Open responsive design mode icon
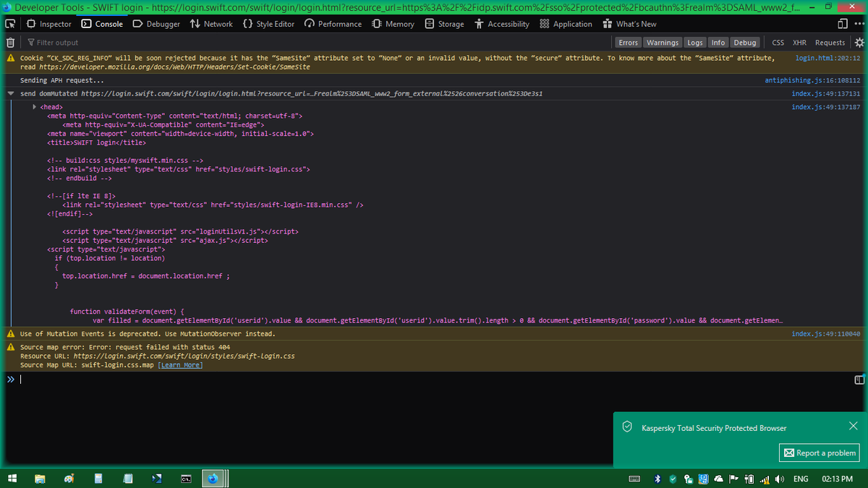This screenshot has width=868, height=488. (x=842, y=24)
